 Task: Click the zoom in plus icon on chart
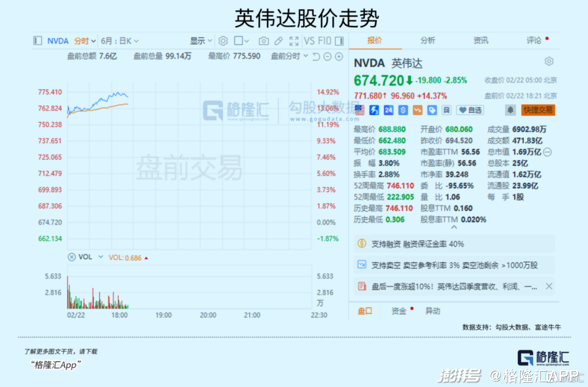point(339,56)
